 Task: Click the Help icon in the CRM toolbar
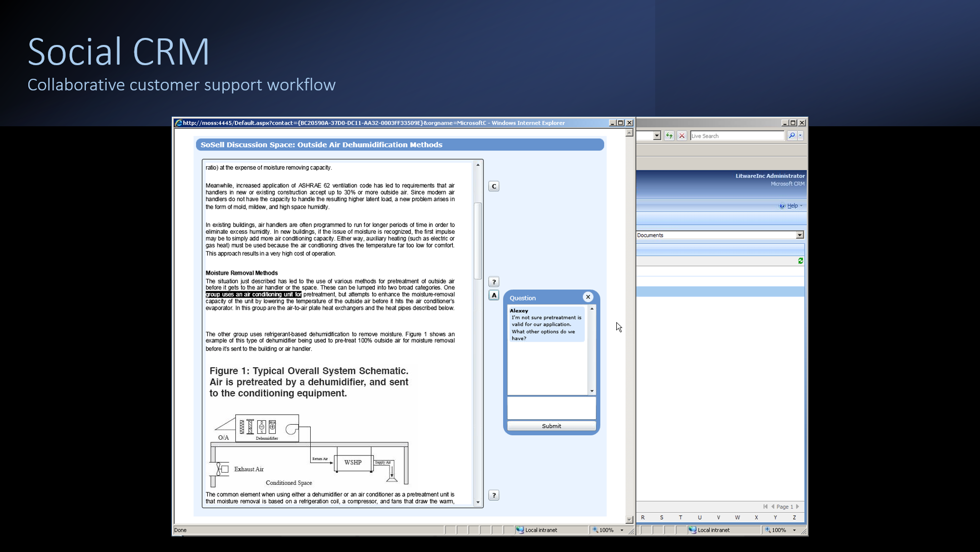[x=782, y=206]
